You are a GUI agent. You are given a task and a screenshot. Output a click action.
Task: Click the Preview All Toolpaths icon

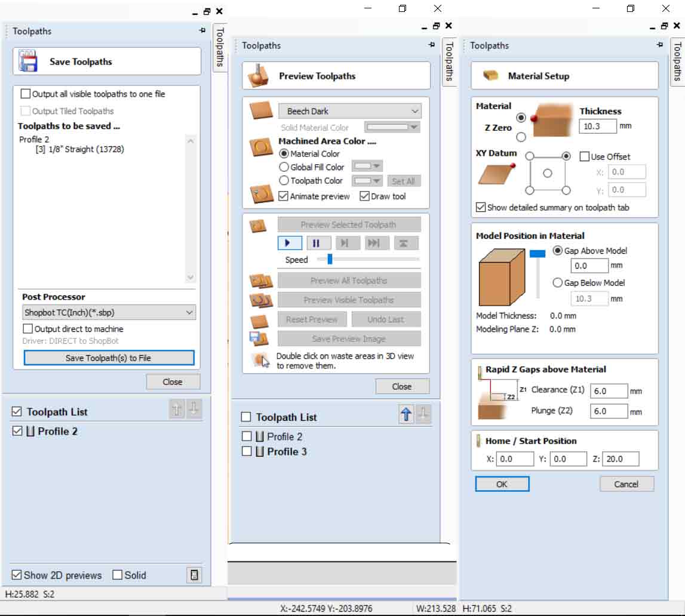point(260,281)
